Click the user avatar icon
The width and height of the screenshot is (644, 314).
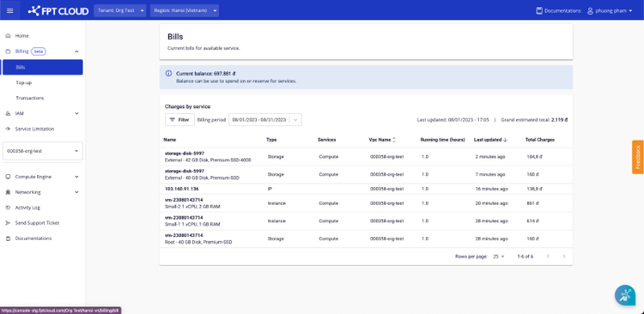click(591, 10)
